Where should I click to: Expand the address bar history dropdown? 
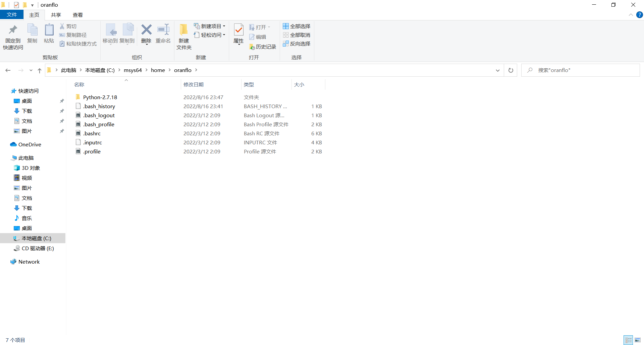click(x=498, y=70)
